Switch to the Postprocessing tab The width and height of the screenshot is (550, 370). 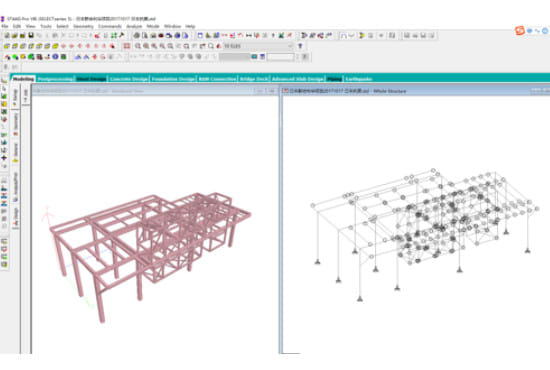pyautogui.click(x=55, y=79)
